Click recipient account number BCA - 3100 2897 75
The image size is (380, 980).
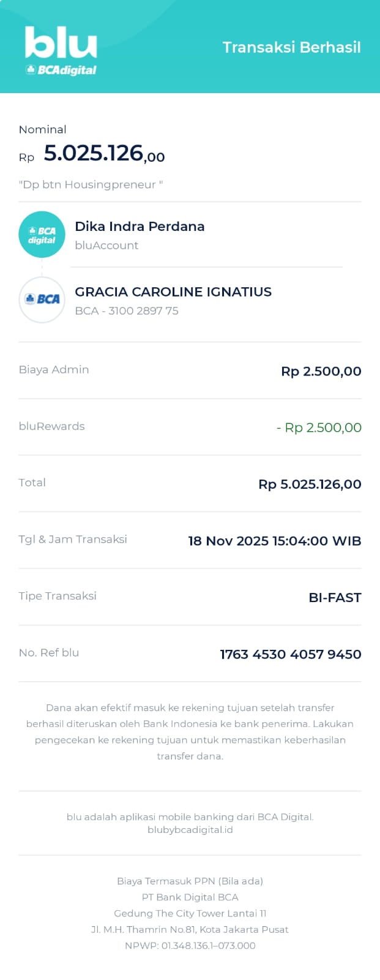pyautogui.click(x=127, y=311)
